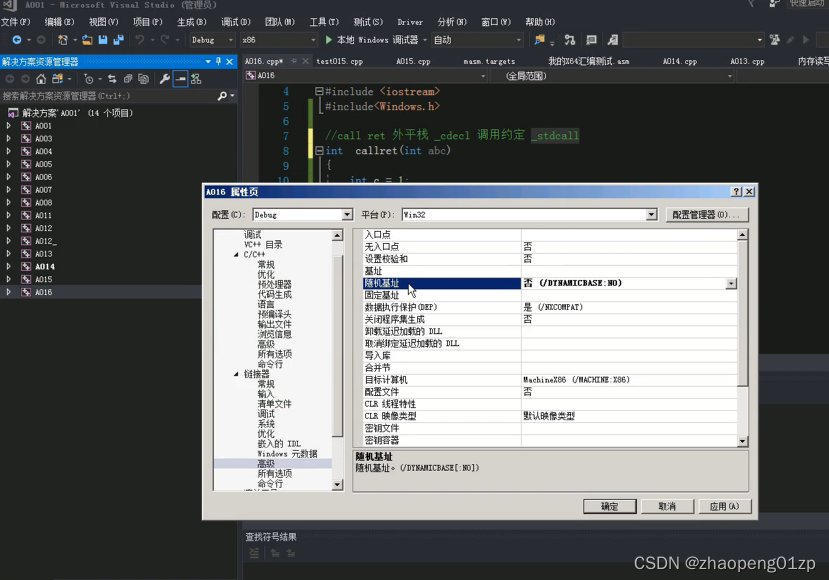Expand the A014 project node

(10, 266)
